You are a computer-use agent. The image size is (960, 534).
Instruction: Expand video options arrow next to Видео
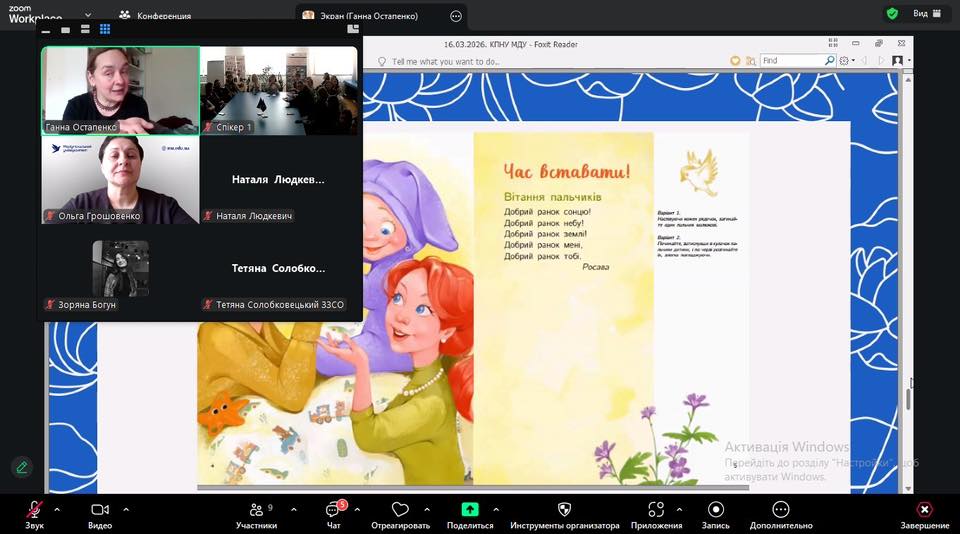tap(126, 509)
